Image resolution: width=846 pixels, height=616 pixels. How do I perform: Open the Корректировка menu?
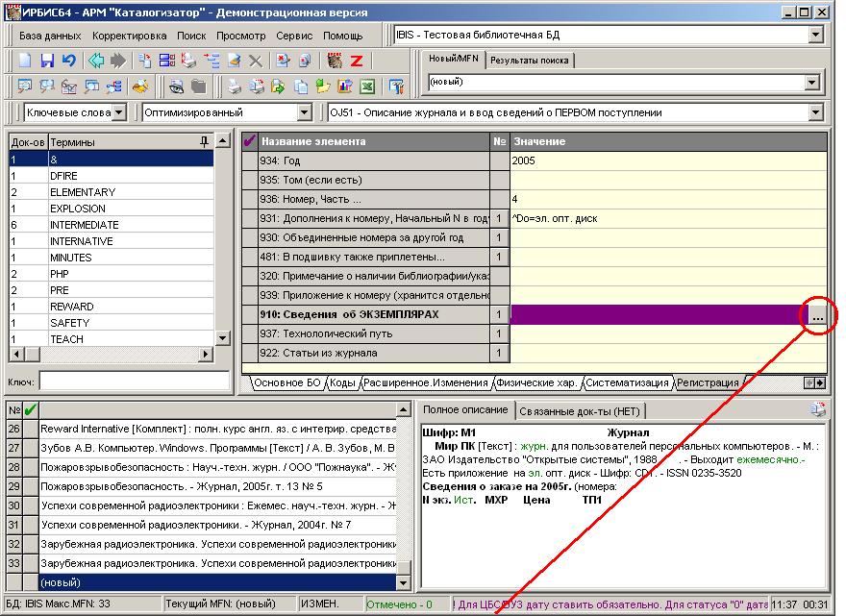coord(130,36)
